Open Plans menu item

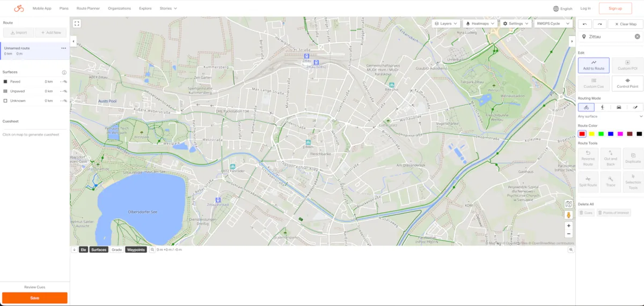(64, 9)
